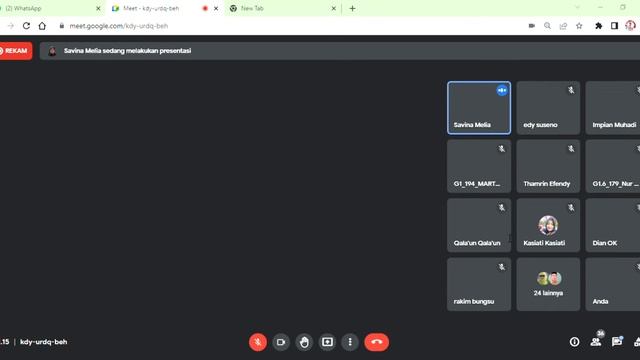Screen dimensions: 640x360
Task: Open the browser extensions puzzle icon
Action: [598, 26]
